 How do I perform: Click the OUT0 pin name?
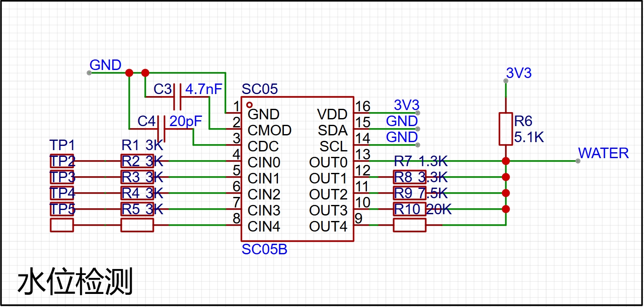(x=329, y=162)
